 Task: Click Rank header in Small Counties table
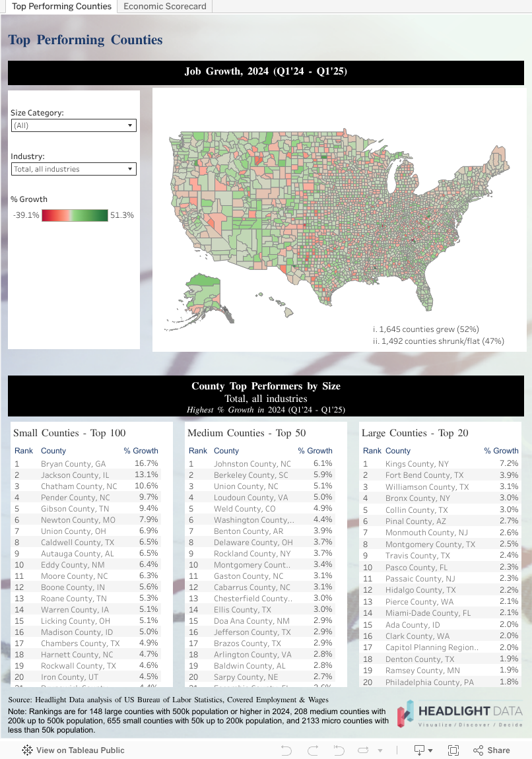pos(24,451)
